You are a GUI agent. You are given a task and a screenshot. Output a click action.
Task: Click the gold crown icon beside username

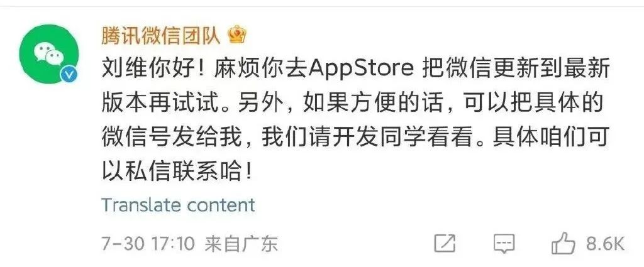[x=236, y=36]
